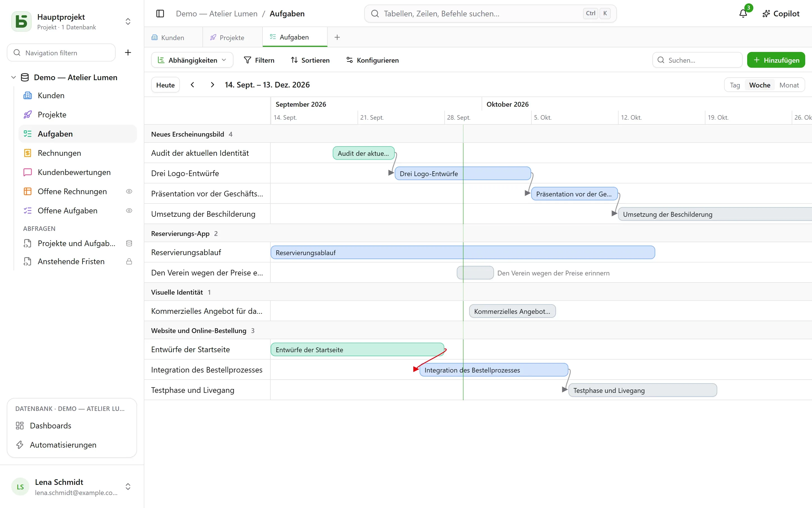Click the lock icon beside Anstehende Fristen
The image size is (812, 508).
click(129, 261)
